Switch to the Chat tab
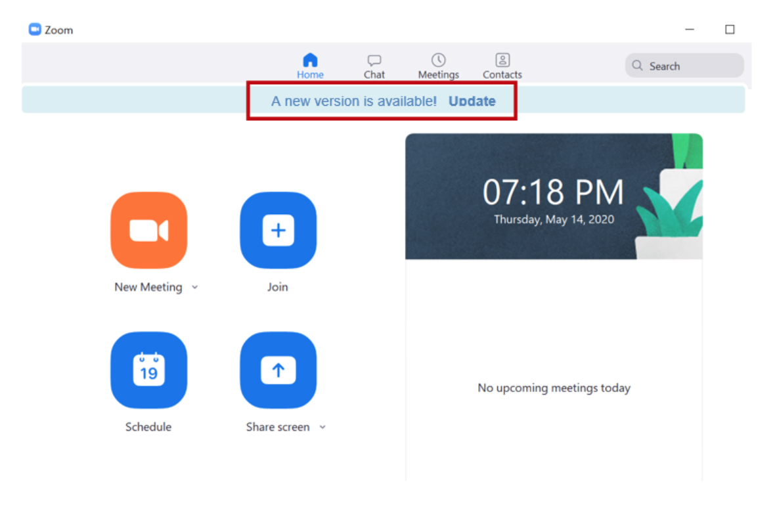The image size is (775, 532). 374,66
